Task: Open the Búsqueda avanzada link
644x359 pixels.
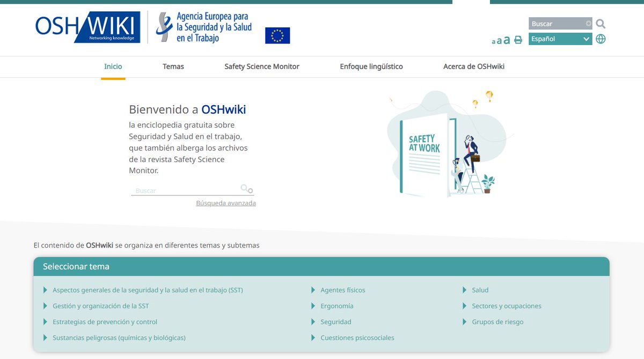Action: click(226, 203)
